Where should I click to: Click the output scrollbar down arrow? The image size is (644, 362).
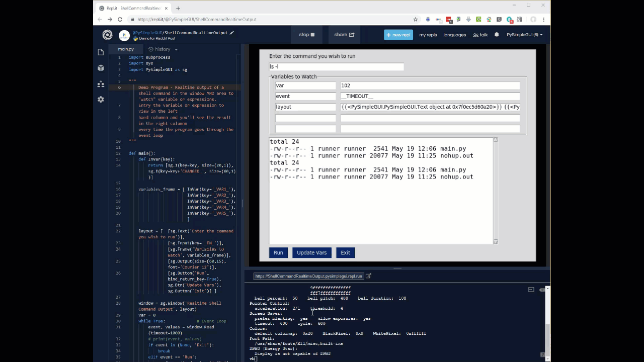point(495,242)
